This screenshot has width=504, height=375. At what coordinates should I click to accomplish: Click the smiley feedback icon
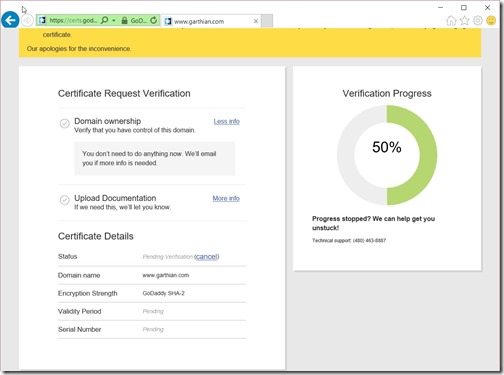tap(491, 21)
